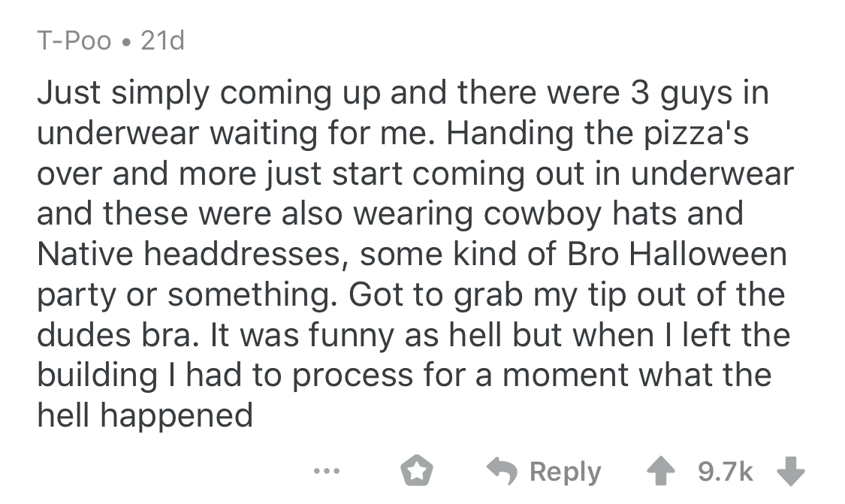Viewport: 845px width, 504px height.
Task: Click the final words "hell happened"
Action: (145, 415)
